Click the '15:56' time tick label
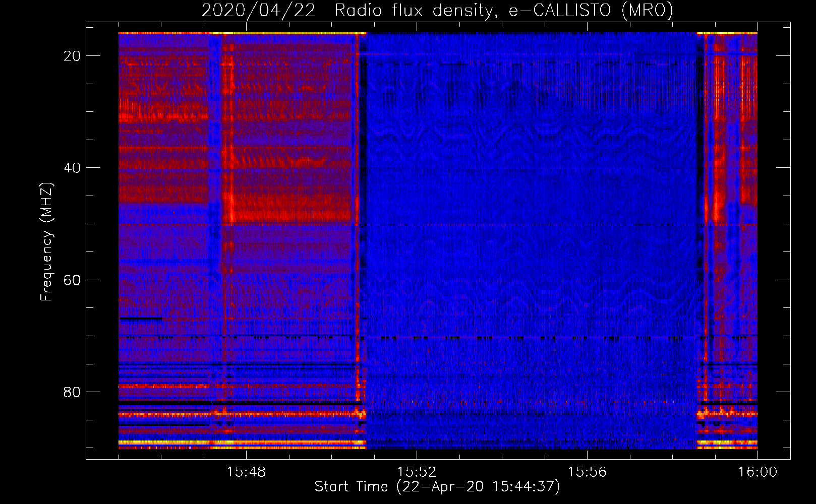The image size is (816, 504). 587,472
